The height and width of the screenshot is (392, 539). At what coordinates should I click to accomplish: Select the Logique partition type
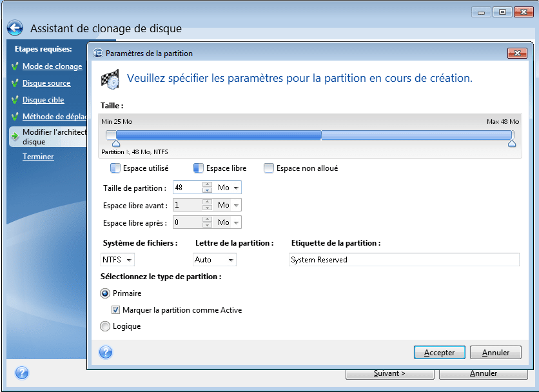coord(105,326)
